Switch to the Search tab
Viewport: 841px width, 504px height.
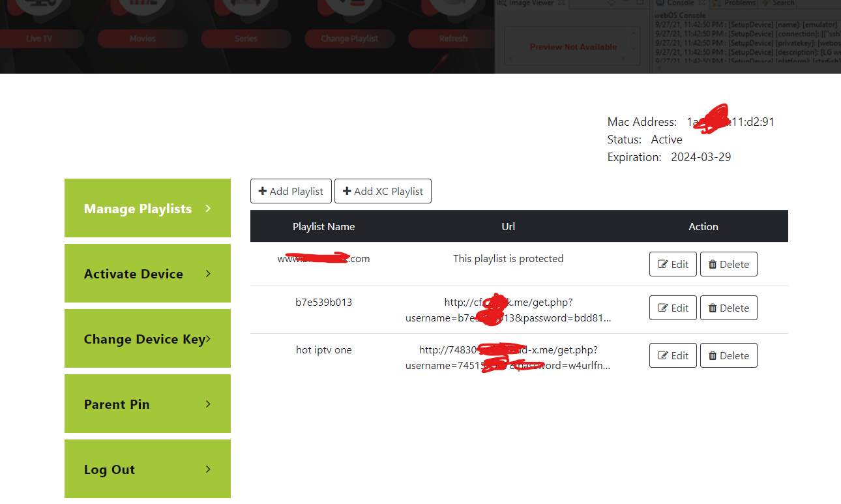779,3
